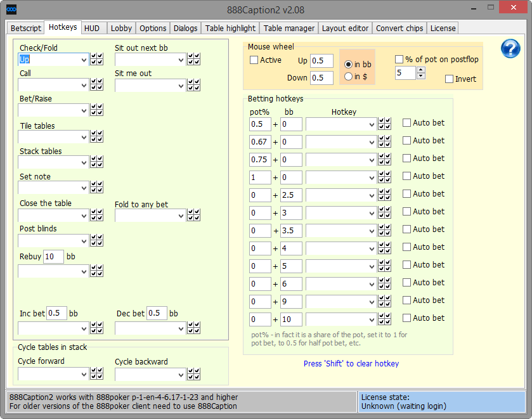The height and width of the screenshot is (419, 532).
Task: Select the 'in bb' radio button
Action: [x=348, y=65]
